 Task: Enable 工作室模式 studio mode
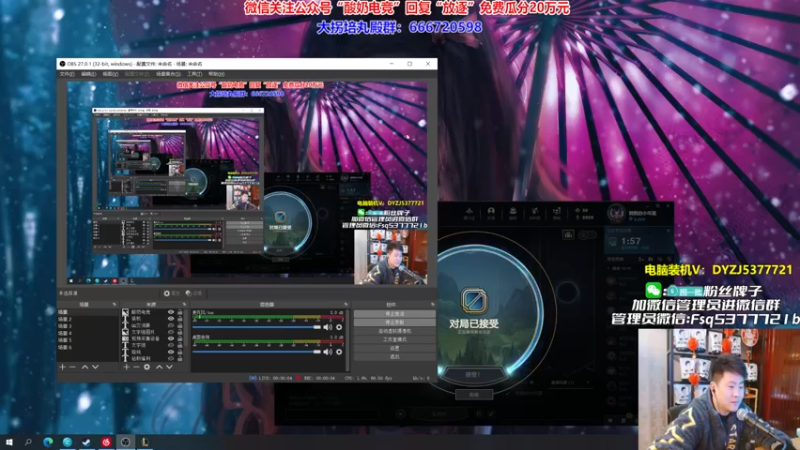[x=394, y=340]
